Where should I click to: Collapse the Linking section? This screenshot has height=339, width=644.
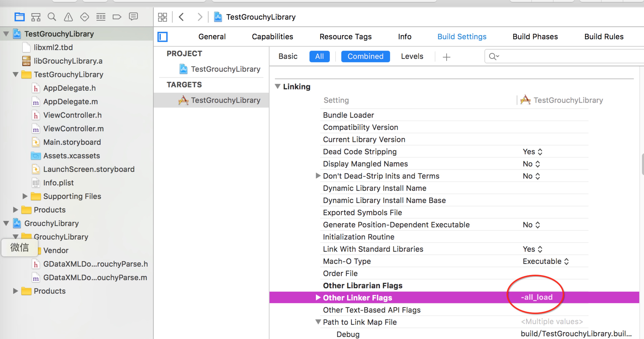pyautogui.click(x=277, y=86)
